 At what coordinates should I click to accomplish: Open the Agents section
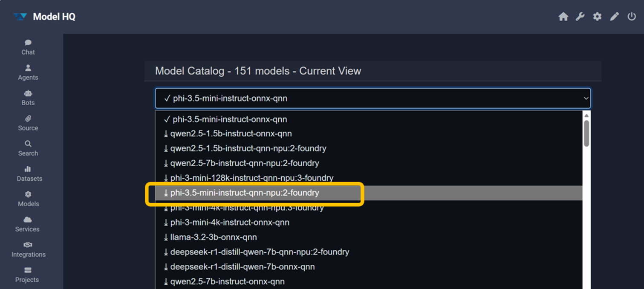click(x=28, y=72)
